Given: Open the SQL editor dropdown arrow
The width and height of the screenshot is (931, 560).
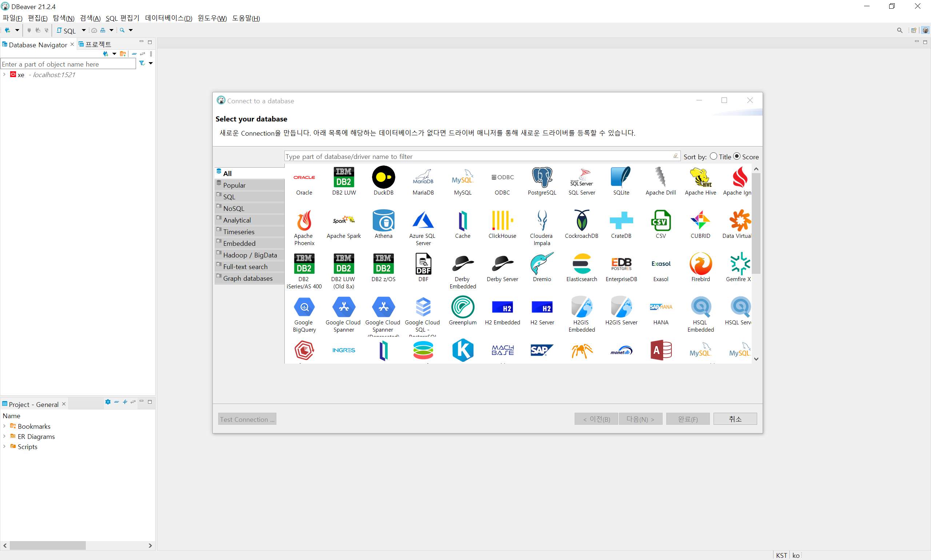Looking at the screenshot, I should pos(83,30).
